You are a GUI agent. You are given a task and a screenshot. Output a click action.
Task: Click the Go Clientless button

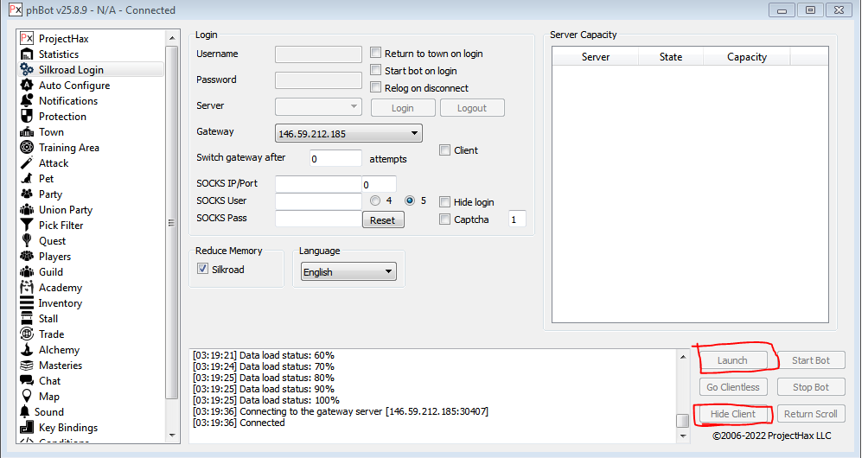pyautogui.click(x=732, y=387)
